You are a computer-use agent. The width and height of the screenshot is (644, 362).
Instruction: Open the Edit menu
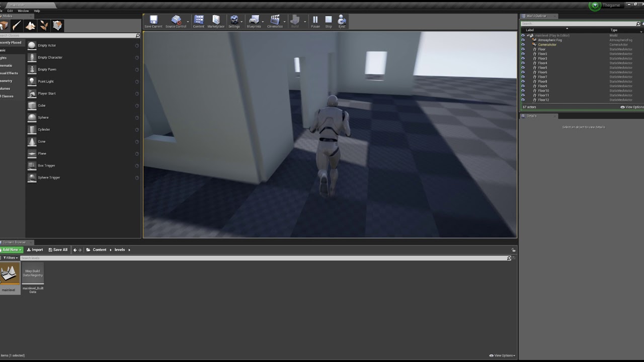tap(10, 11)
